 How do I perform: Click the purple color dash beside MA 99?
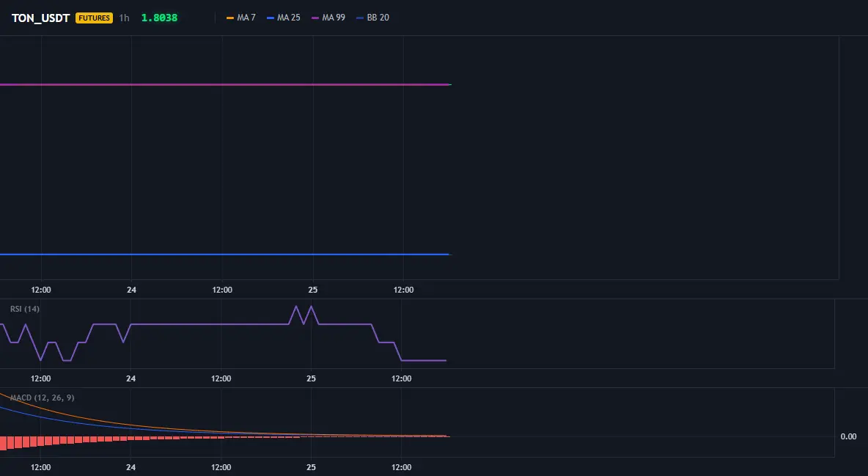[x=315, y=18]
